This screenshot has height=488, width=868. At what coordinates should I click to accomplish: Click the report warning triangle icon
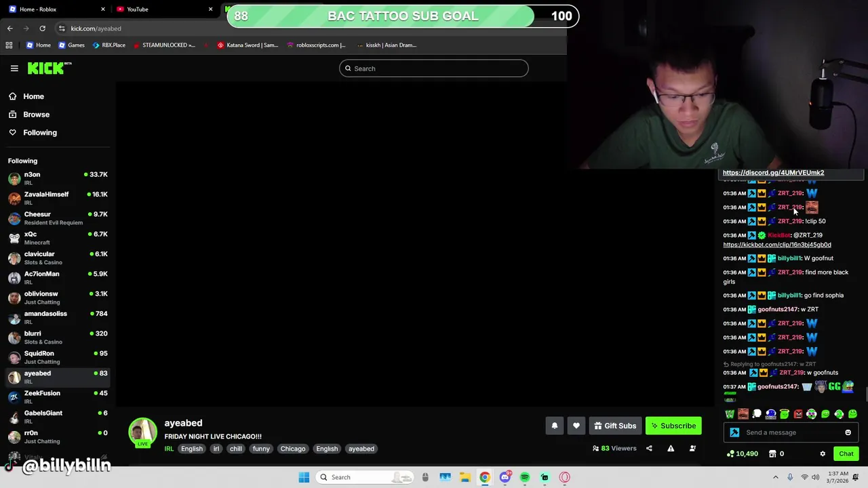tap(671, 448)
